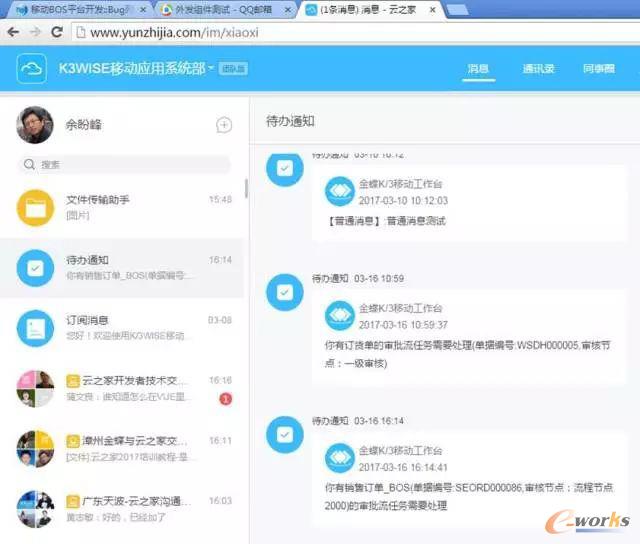Open 广东天波-云之家沟通 group avatar
The width and height of the screenshot is (640, 544).
tap(36, 509)
